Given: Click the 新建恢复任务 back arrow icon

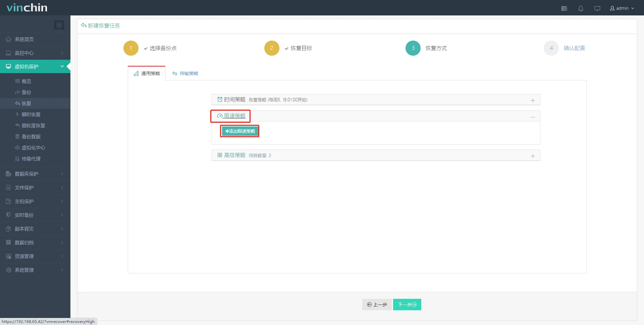Looking at the screenshot, I should [x=84, y=25].
